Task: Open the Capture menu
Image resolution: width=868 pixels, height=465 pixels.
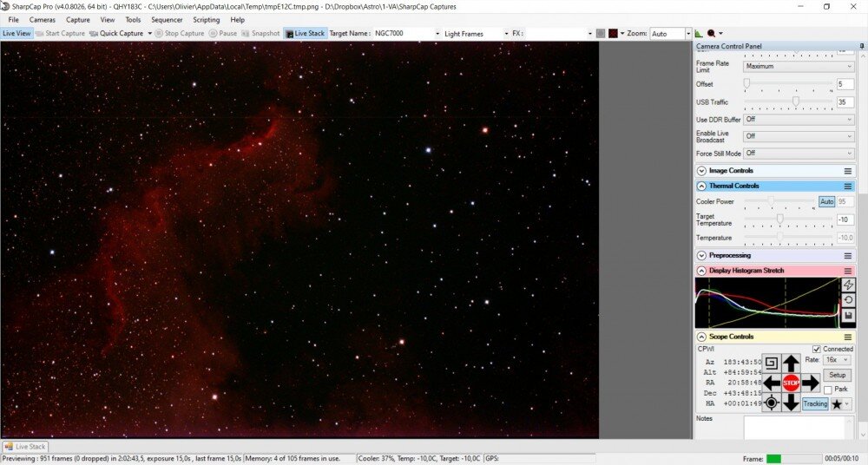Action: pyautogui.click(x=78, y=20)
